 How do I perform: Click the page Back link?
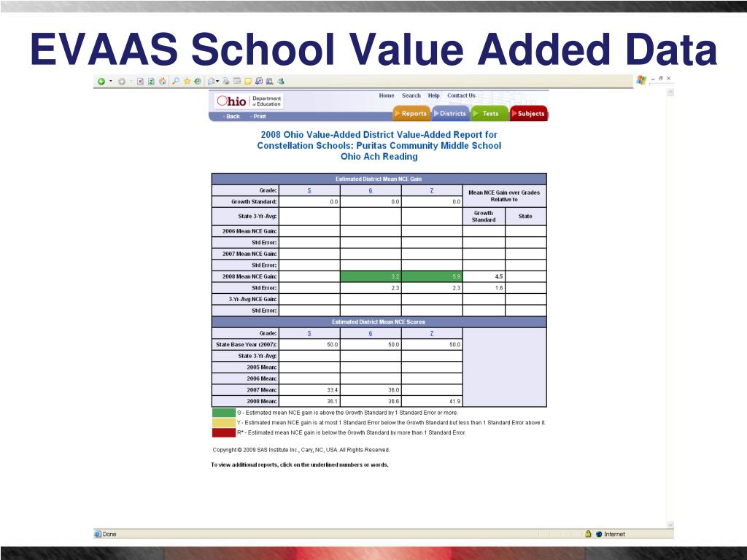click(x=232, y=116)
